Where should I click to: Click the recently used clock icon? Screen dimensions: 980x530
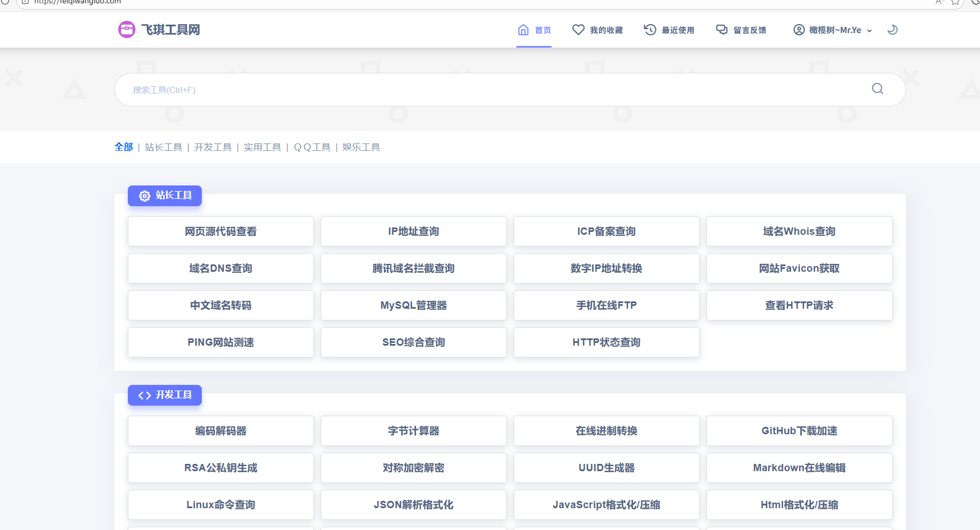click(x=650, y=30)
